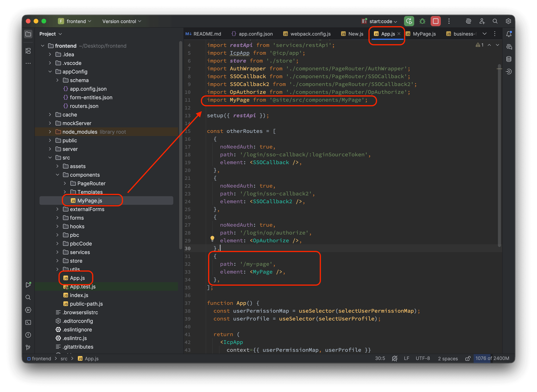
Task: Close the App.js tab
Action: (x=399, y=34)
